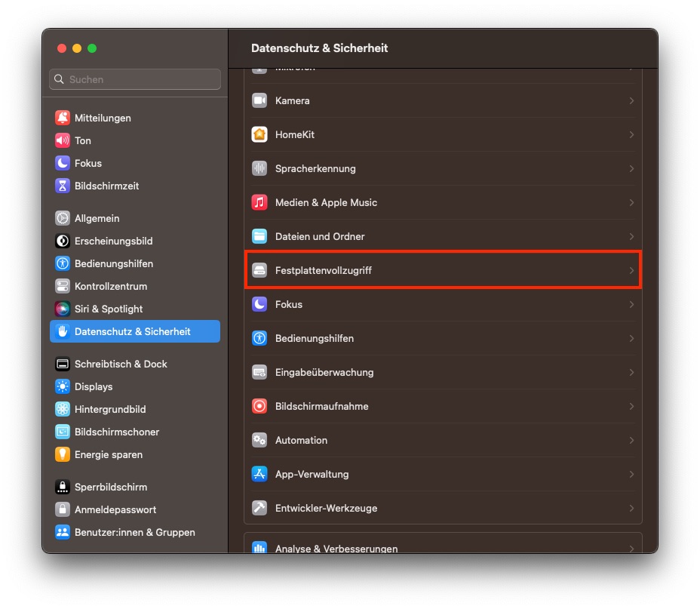Screen dimensions: 700x609
Task: Select the Bildschirmzeit hourglass icon
Action: 63,186
